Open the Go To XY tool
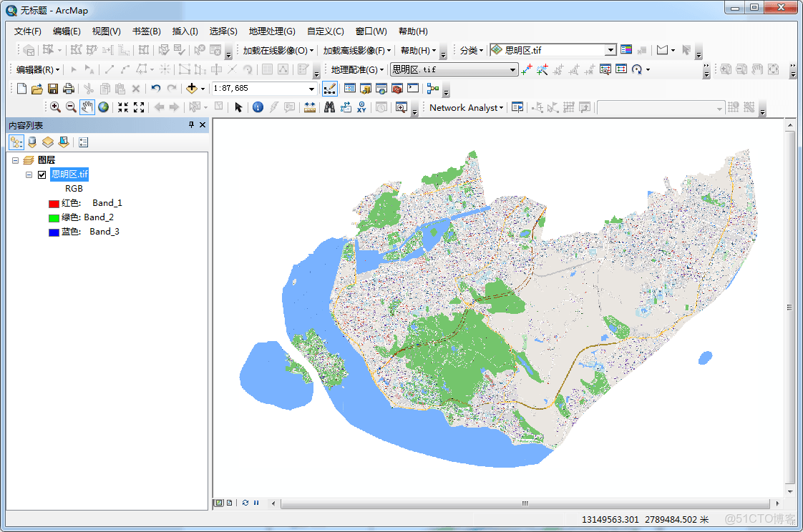 [x=362, y=107]
